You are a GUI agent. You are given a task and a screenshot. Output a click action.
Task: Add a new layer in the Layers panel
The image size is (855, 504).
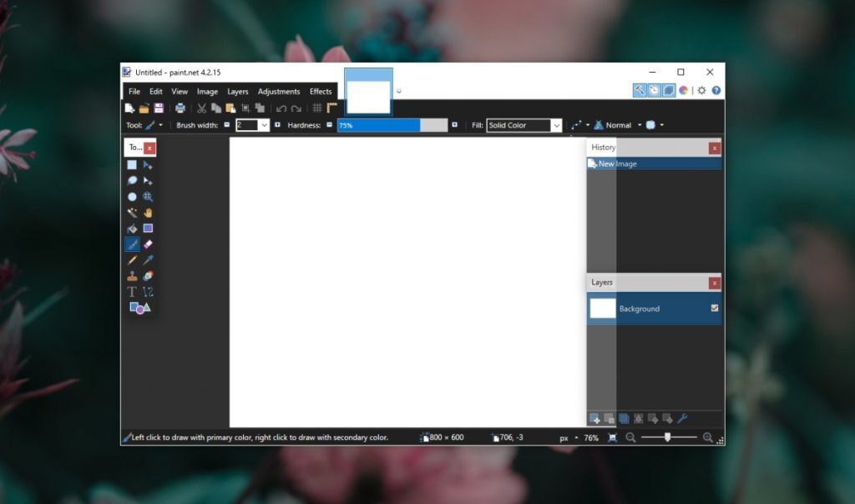(x=594, y=417)
